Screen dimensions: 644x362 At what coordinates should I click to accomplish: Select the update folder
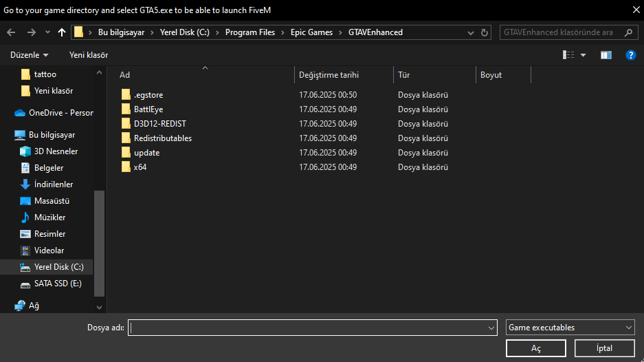point(146,153)
